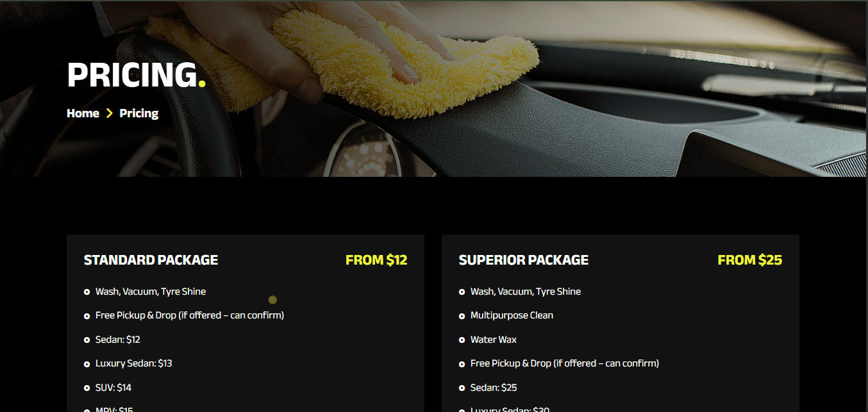Click the FROM $12 price label
Image resolution: width=868 pixels, height=412 pixels.
(x=376, y=260)
